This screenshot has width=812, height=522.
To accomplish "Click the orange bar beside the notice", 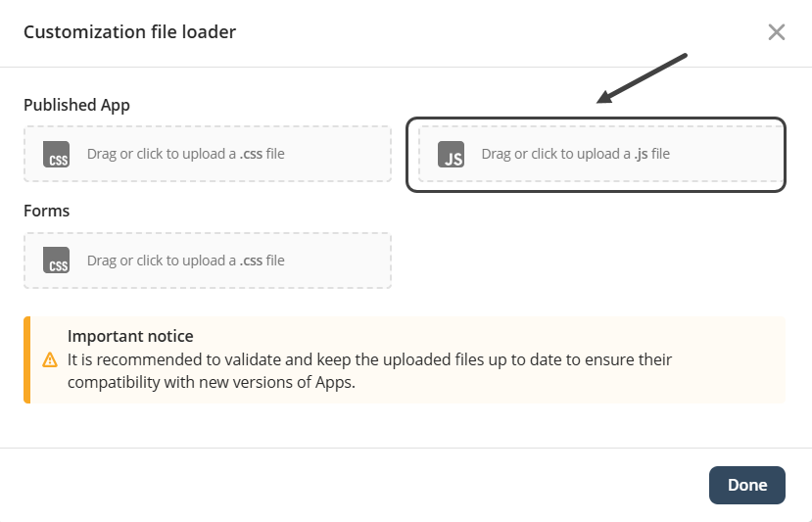I will [x=26, y=359].
